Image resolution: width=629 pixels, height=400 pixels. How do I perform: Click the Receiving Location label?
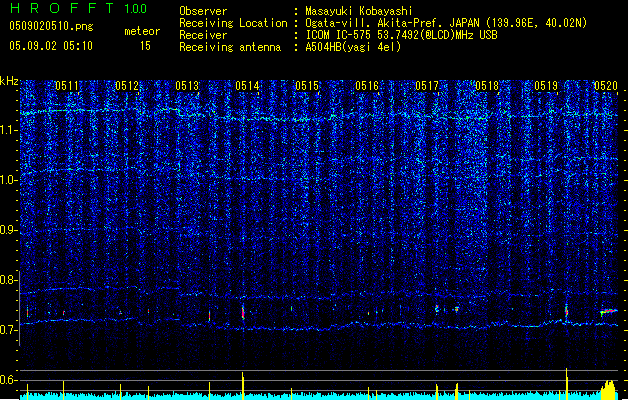coord(233,23)
